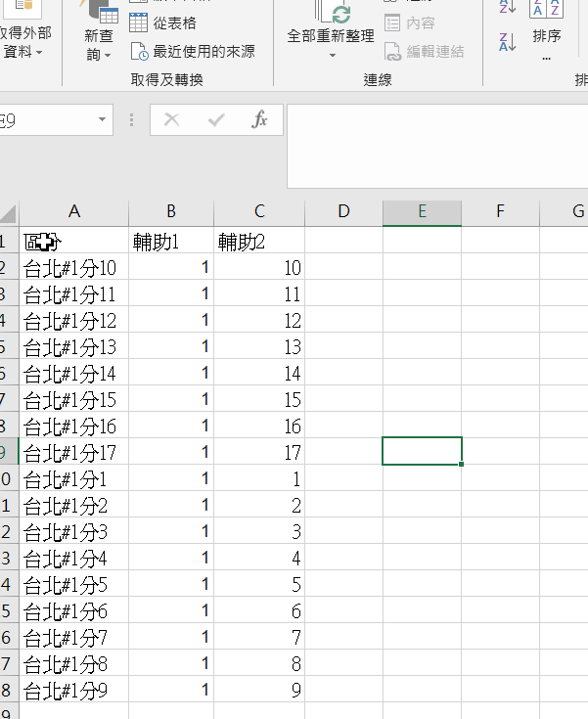This screenshot has height=719, width=588.
Task: Click the select-all corner triangle
Action: (9, 213)
